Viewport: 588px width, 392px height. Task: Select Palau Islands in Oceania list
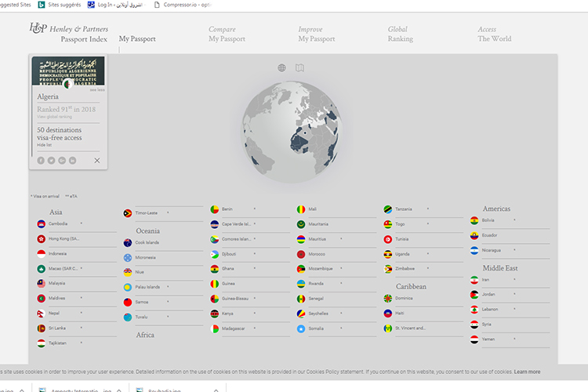[147, 287]
